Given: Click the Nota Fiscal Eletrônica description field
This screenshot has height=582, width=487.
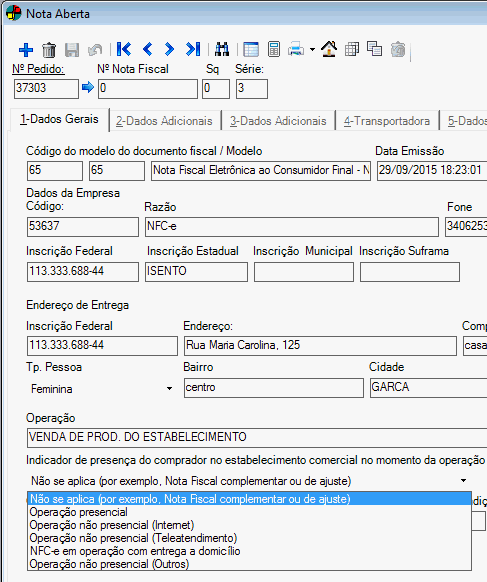Looking at the screenshot, I should 261,171.
